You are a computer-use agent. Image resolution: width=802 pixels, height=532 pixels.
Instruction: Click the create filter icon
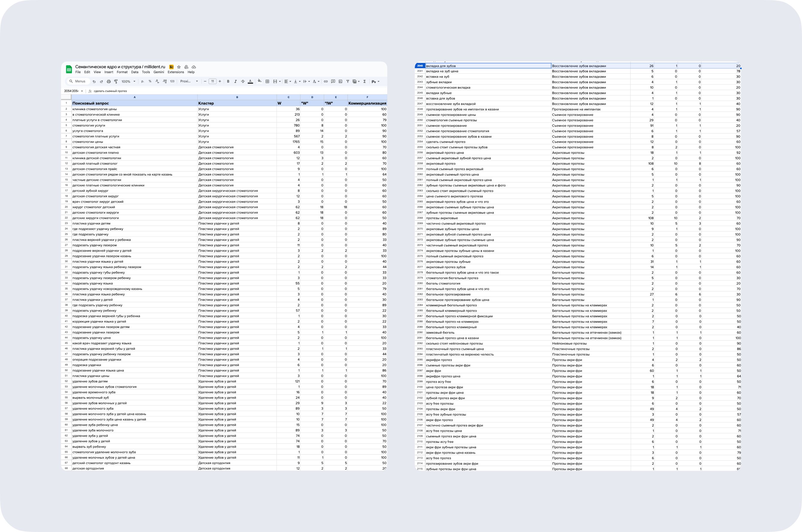pyautogui.click(x=347, y=81)
